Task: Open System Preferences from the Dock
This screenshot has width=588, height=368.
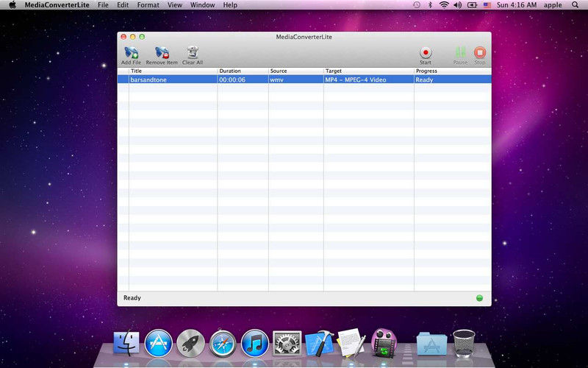Action: coord(287,343)
